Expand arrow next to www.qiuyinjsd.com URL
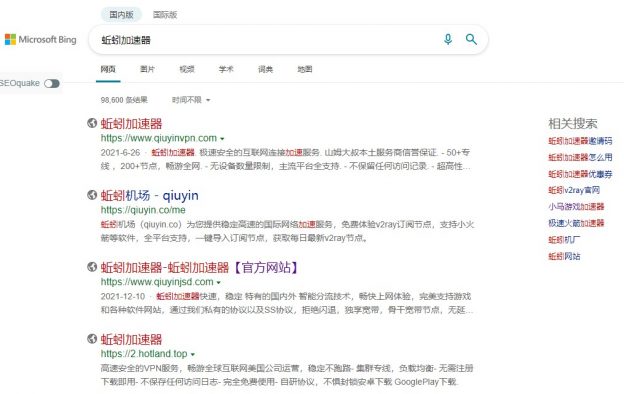The width and height of the screenshot is (624, 394). tap(218, 283)
